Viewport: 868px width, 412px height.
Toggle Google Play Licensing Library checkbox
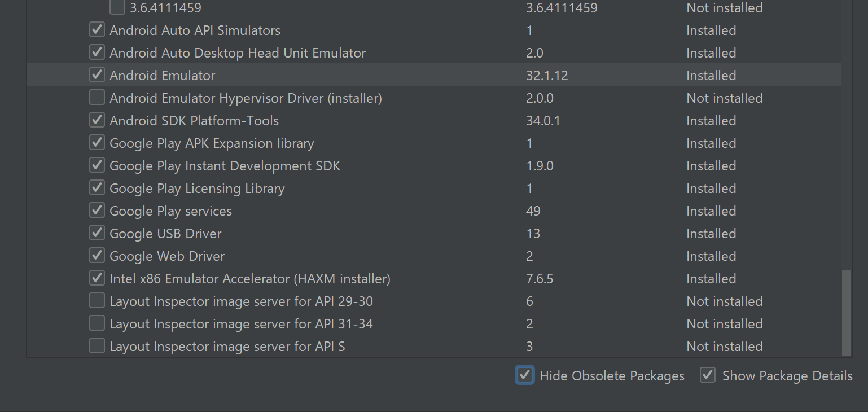pyautogui.click(x=97, y=188)
